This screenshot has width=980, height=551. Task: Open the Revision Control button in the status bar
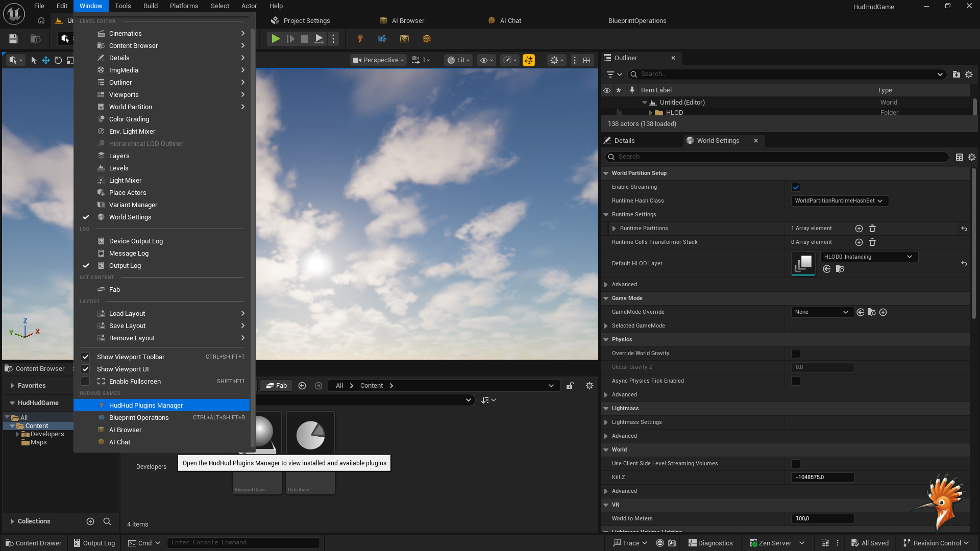(936, 543)
